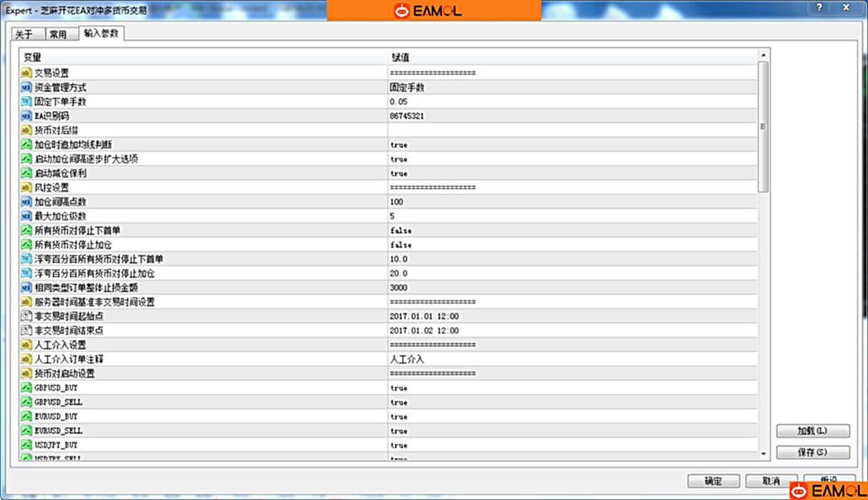Switch to the 关于 tab
The height and width of the screenshot is (500, 868).
coord(24,34)
